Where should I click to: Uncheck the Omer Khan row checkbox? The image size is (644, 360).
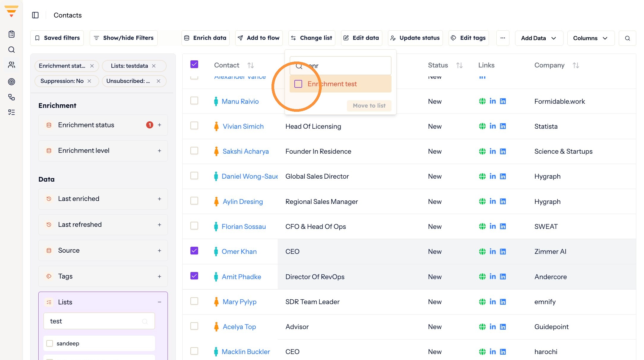pyautogui.click(x=194, y=251)
